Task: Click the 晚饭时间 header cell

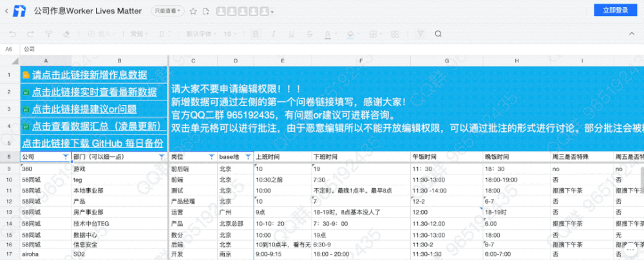Action: (x=516, y=157)
